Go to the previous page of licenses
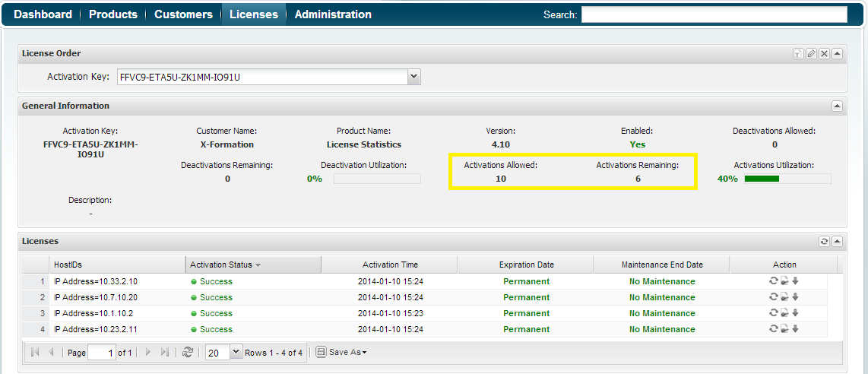Viewport: 868px width, 374px height. [51, 352]
